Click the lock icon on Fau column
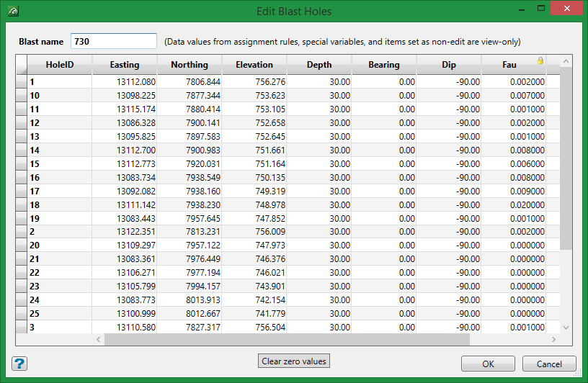The height and width of the screenshot is (383, 588). [540, 60]
